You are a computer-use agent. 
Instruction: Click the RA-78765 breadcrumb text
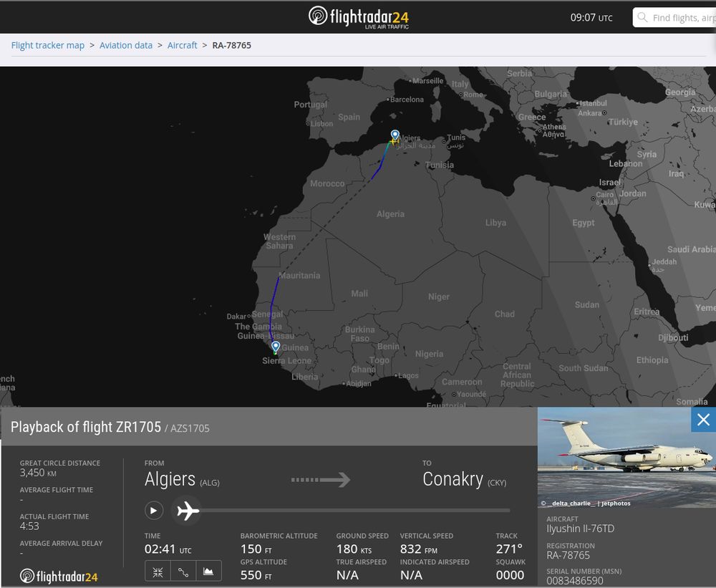pyautogui.click(x=231, y=45)
